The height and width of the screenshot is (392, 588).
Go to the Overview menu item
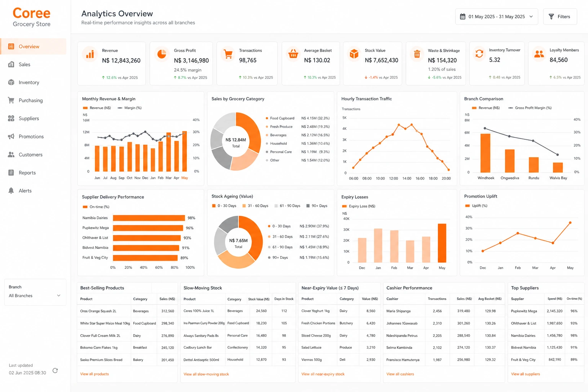click(x=33, y=46)
